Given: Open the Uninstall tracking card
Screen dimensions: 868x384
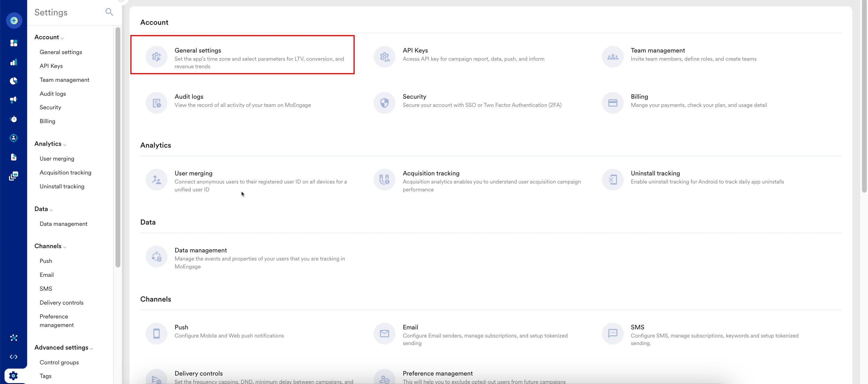Looking at the screenshot, I should [x=655, y=173].
